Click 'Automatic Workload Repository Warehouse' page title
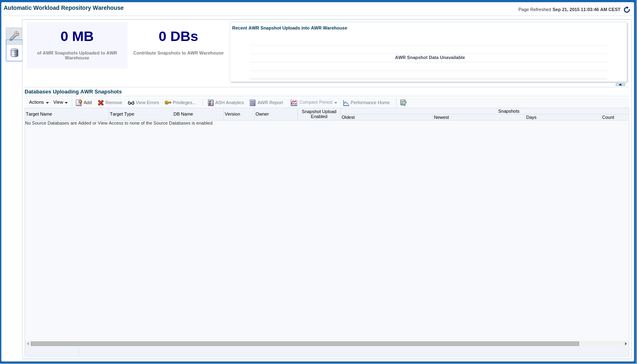 tap(64, 8)
